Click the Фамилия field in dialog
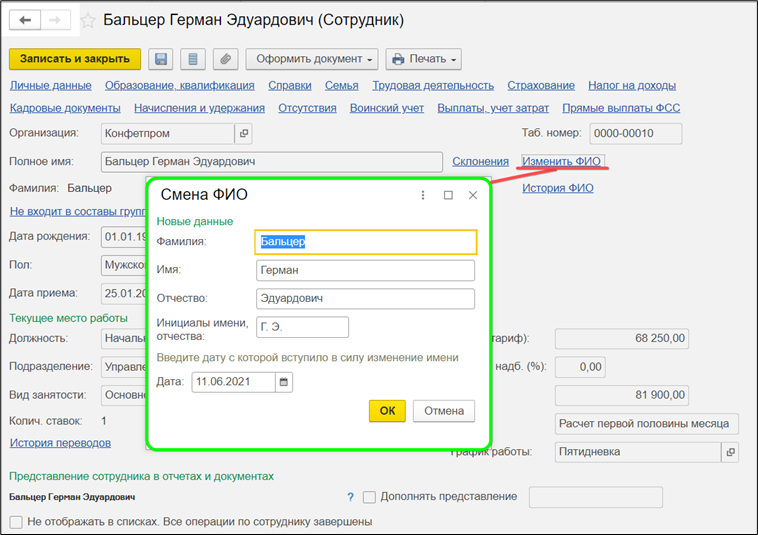 coord(366,242)
